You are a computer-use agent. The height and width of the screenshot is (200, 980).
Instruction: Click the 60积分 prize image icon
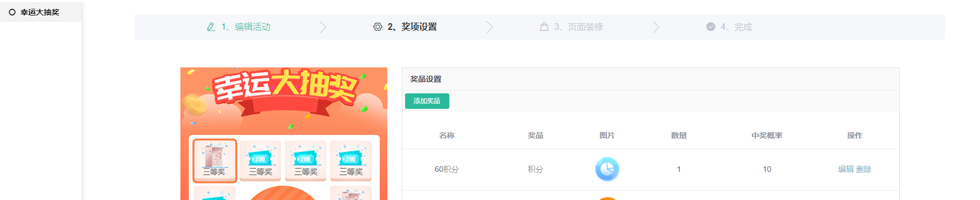coord(607,169)
